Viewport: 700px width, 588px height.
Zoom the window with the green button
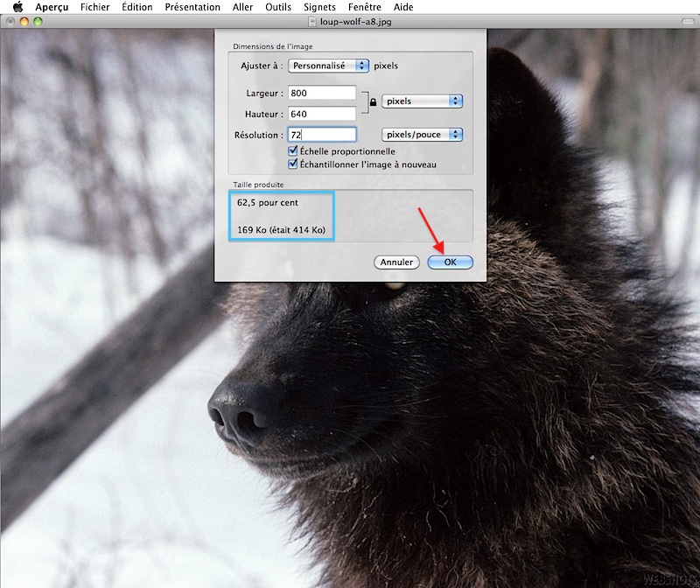click(x=38, y=20)
